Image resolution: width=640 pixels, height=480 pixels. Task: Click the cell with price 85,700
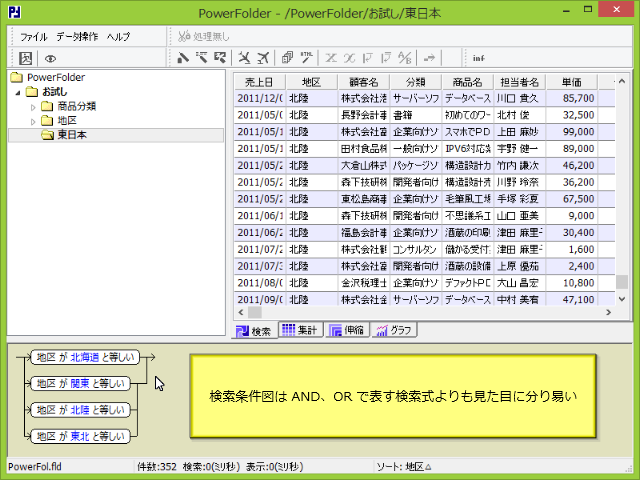pos(572,98)
